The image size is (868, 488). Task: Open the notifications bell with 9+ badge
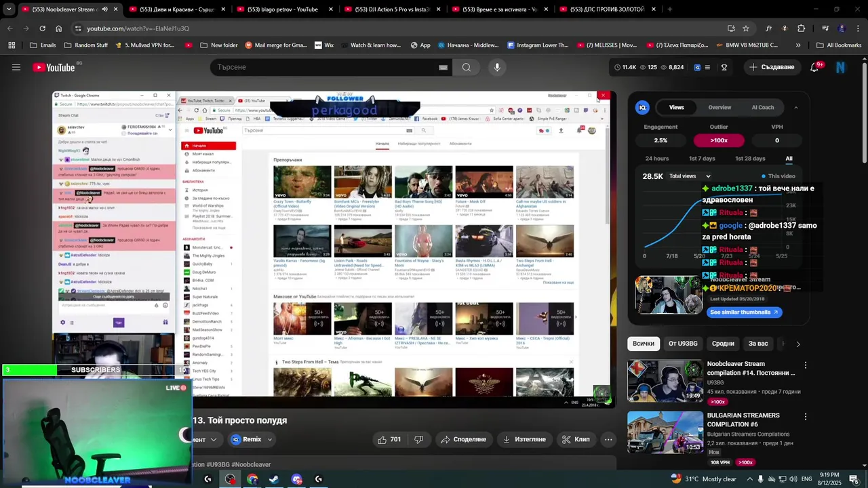click(x=814, y=67)
